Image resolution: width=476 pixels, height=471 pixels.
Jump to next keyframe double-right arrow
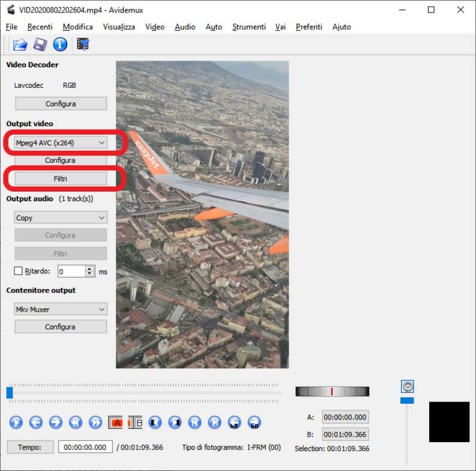pyautogui.click(x=95, y=422)
